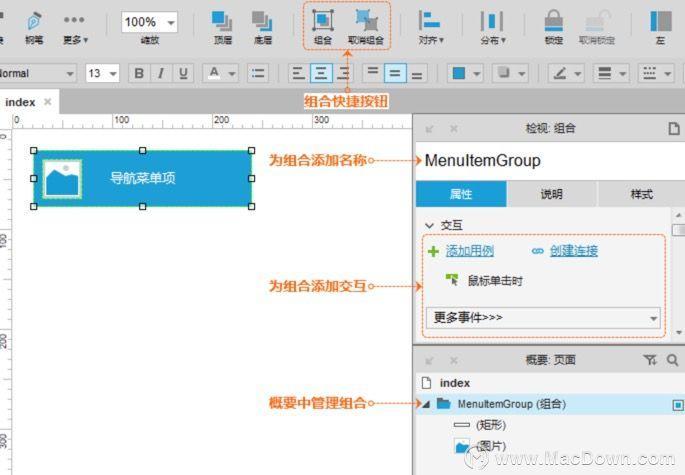Open the More (更多) tools menu
Image resolution: width=685 pixels, height=475 pixels.
(x=75, y=28)
